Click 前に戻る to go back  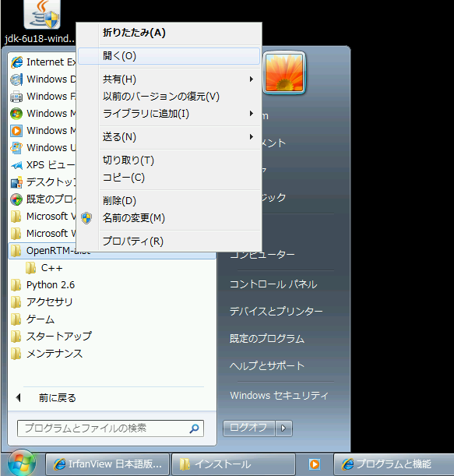pos(58,397)
